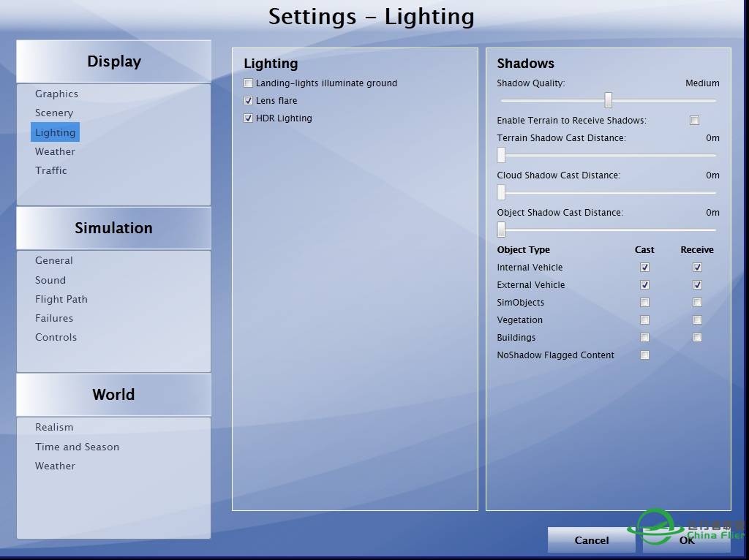Click Cloud Shadow Cast Distance slider handle

502,192
